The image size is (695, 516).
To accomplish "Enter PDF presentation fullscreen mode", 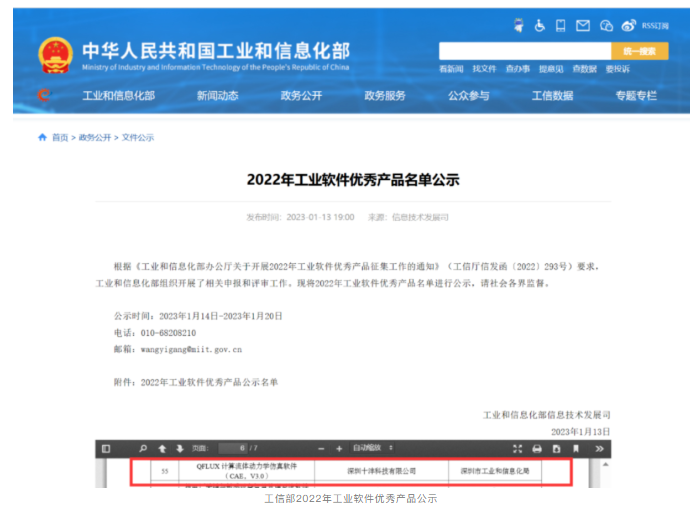I will point(517,448).
